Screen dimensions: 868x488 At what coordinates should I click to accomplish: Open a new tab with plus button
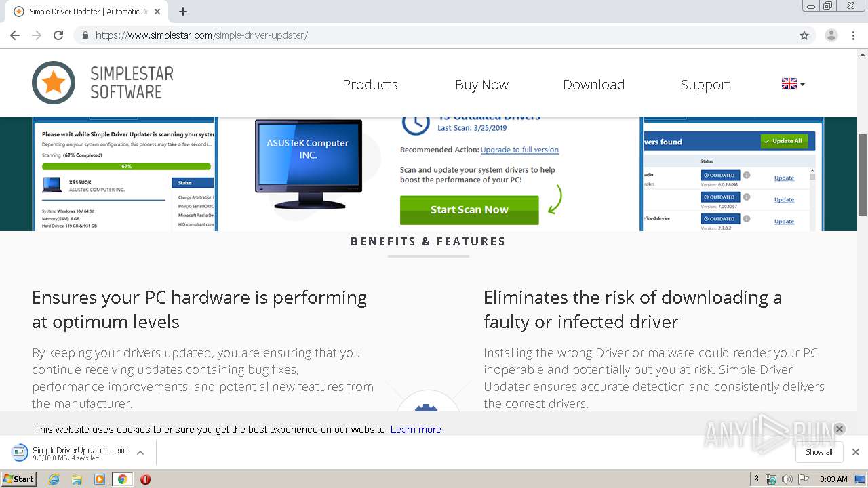pyautogui.click(x=183, y=12)
